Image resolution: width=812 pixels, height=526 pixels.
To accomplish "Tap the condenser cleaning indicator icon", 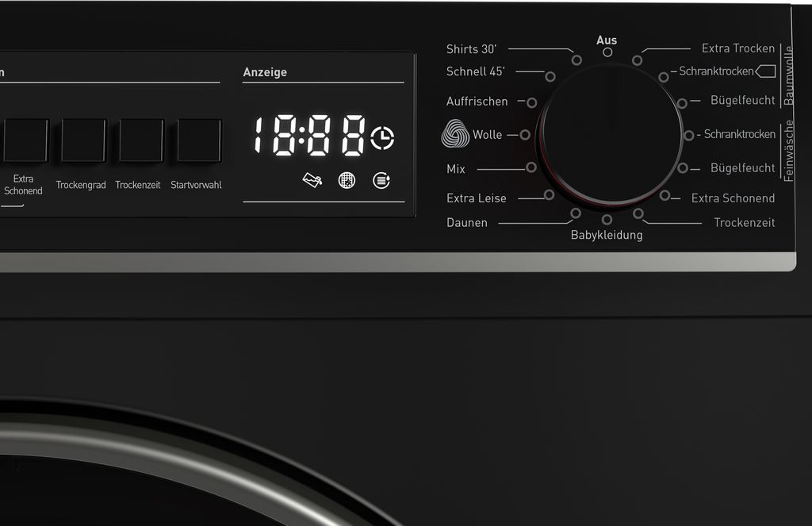I will (x=381, y=180).
